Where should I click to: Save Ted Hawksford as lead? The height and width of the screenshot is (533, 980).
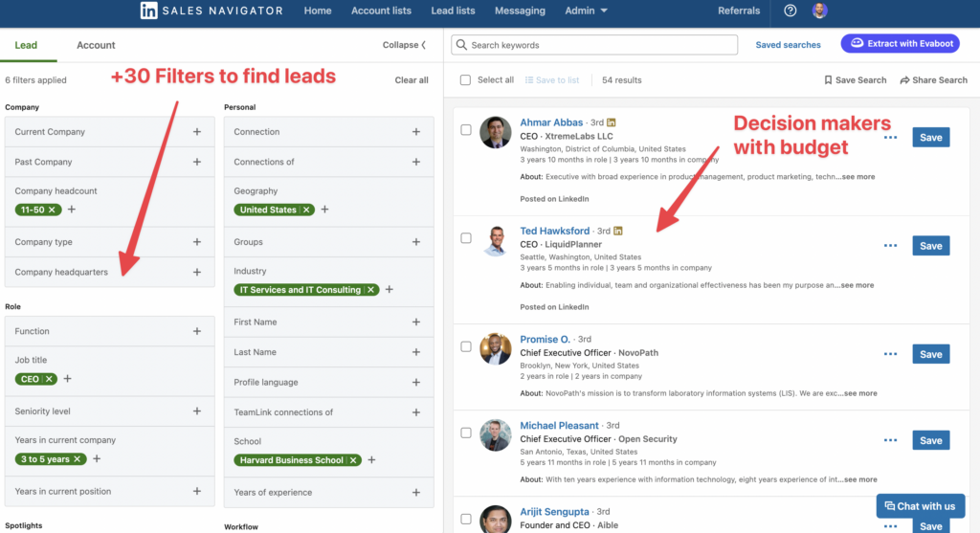pos(930,246)
